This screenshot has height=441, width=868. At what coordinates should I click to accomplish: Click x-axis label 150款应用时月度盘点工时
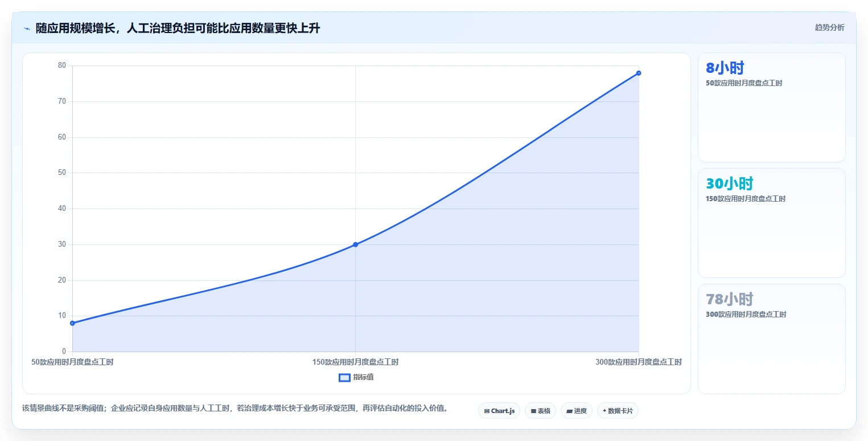355,362
